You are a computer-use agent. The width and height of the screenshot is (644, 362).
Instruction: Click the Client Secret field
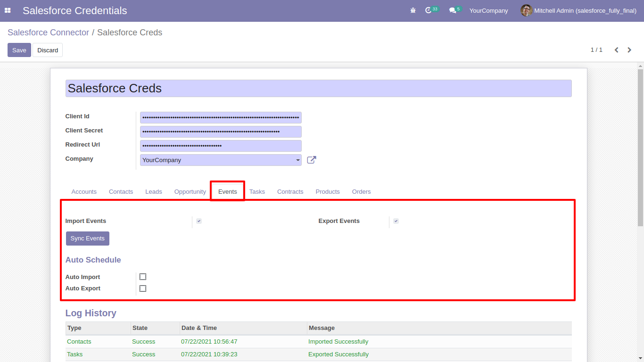point(221,132)
